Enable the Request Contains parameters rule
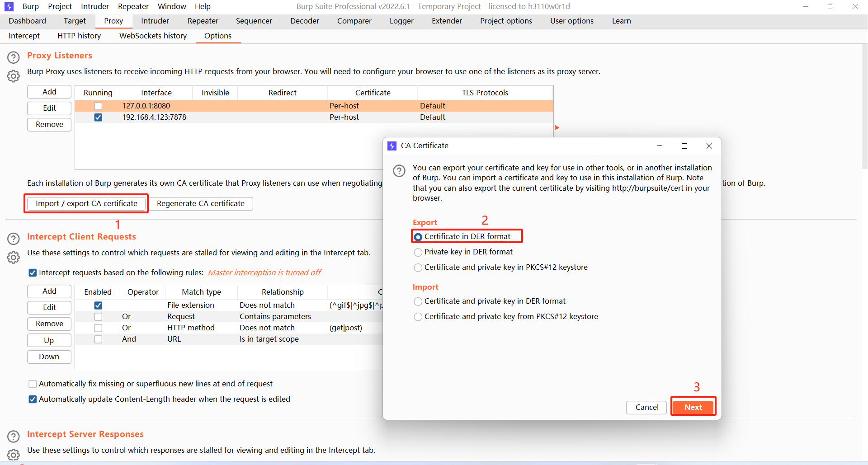 pos(98,317)
